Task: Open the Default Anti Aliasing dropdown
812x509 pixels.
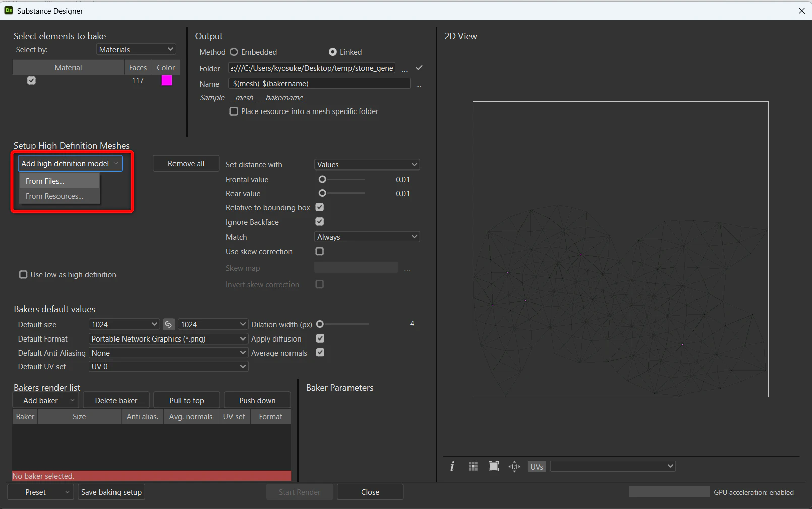Action: (x=168, y=353)
